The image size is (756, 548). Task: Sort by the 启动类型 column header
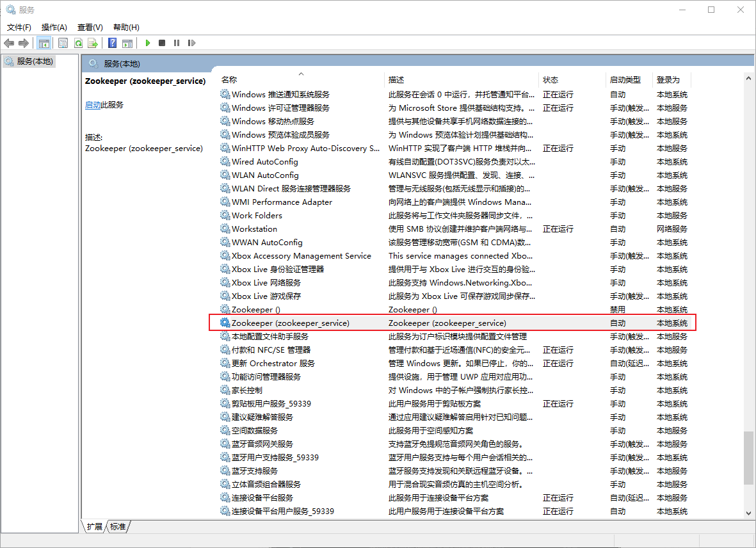(x=629, y=79)
